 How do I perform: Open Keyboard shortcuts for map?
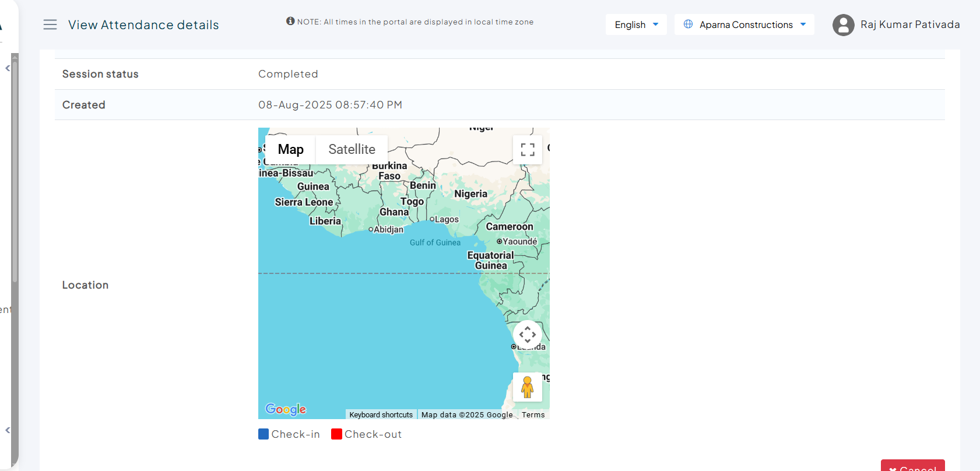381,415
